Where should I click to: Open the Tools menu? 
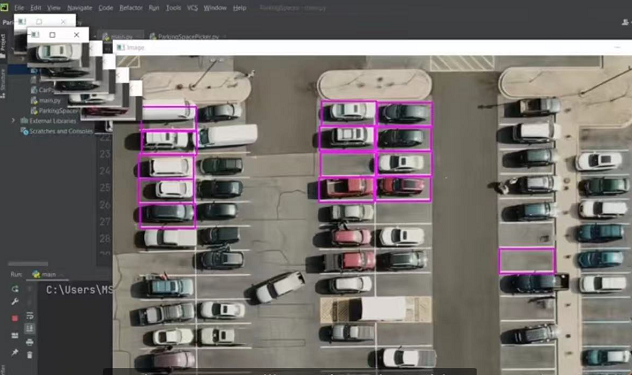pyautogui.click(x=173, y=8)
